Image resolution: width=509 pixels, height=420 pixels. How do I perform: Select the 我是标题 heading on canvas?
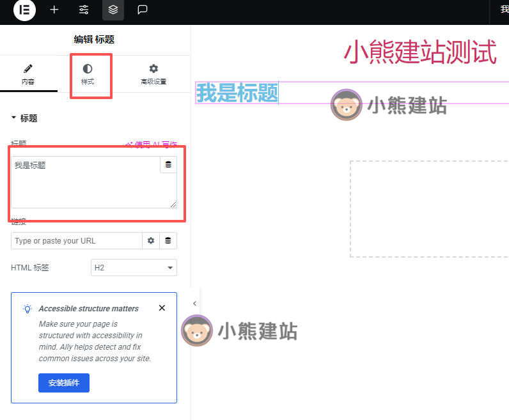(237, 93)
